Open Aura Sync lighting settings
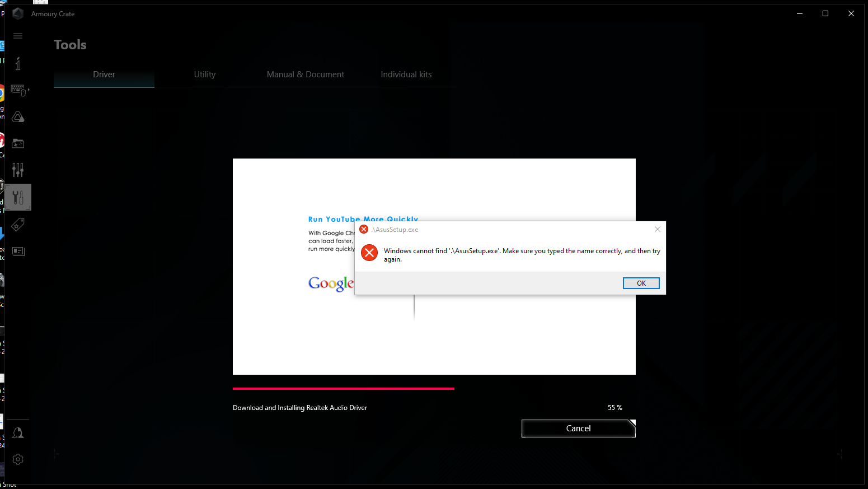Image resolution: width=868 pixels, height=489 pixels. 18,117
